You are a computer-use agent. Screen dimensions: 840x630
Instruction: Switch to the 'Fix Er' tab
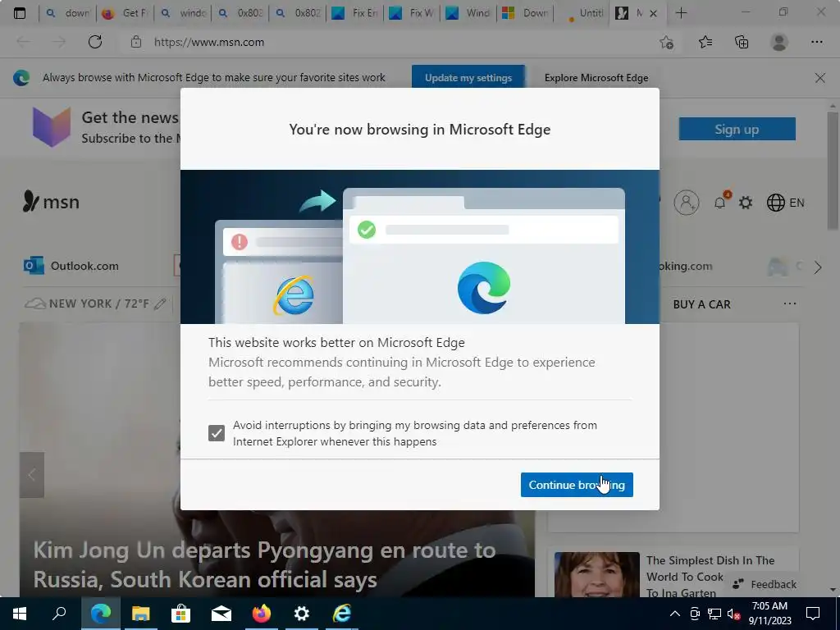click(354, 13)
